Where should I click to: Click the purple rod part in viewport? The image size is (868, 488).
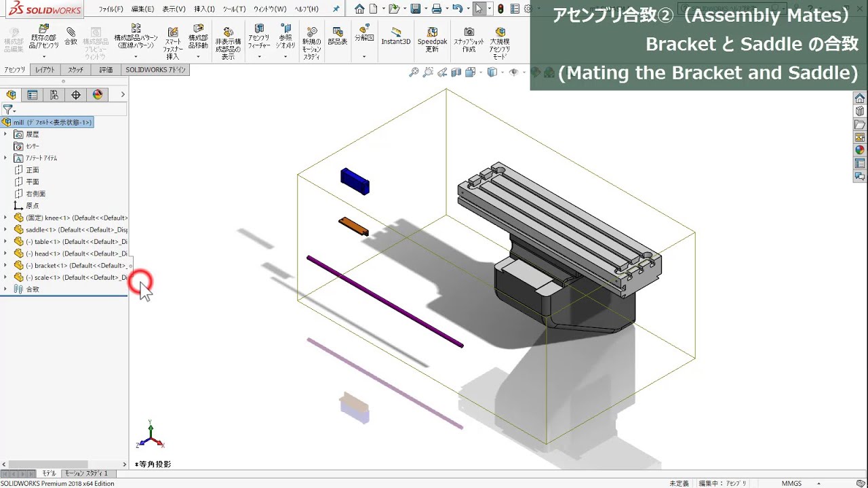click(384, 302)
